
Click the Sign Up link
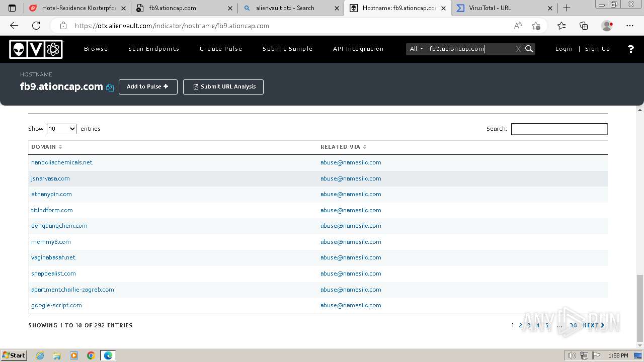[598, 49]
